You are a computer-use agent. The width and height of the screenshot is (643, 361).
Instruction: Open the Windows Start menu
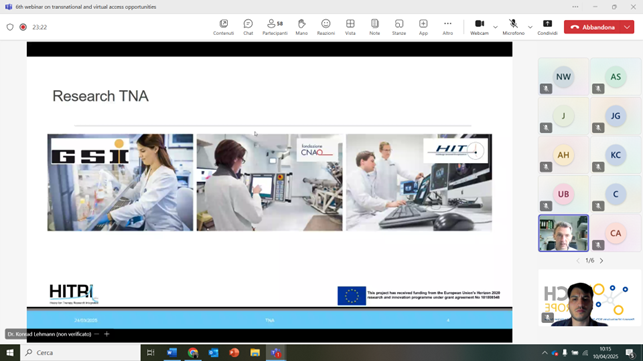coord(10,352)
